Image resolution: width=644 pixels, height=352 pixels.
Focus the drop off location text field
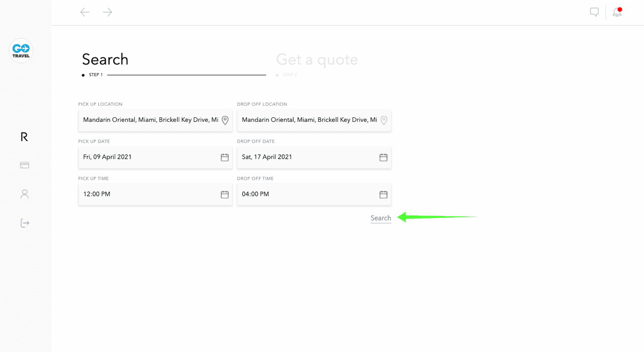pyautogui.click(x=308, y=120)
